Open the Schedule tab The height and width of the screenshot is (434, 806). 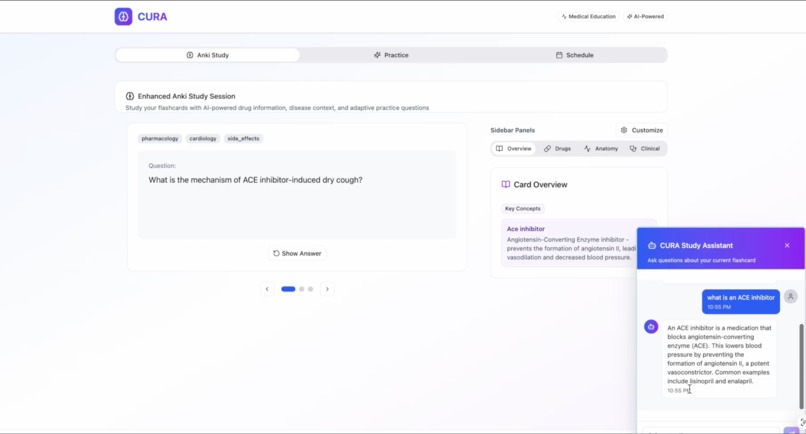click(575, 55)
